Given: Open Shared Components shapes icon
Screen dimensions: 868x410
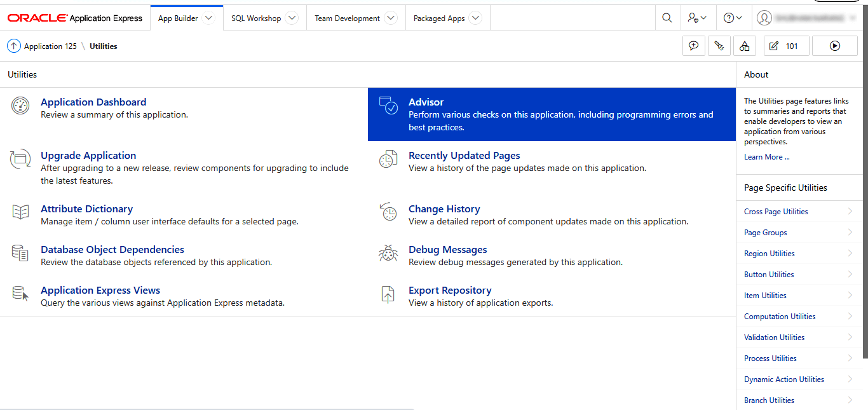Looking at the screenshot, I should pyautogui.click(x=745, y=46).
